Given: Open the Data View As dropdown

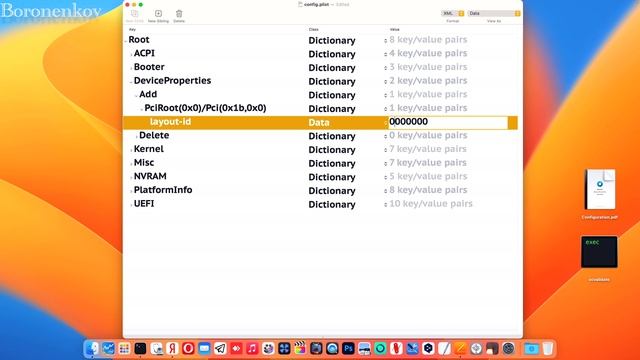Looking at the screenshot, I should click(494, 13).
